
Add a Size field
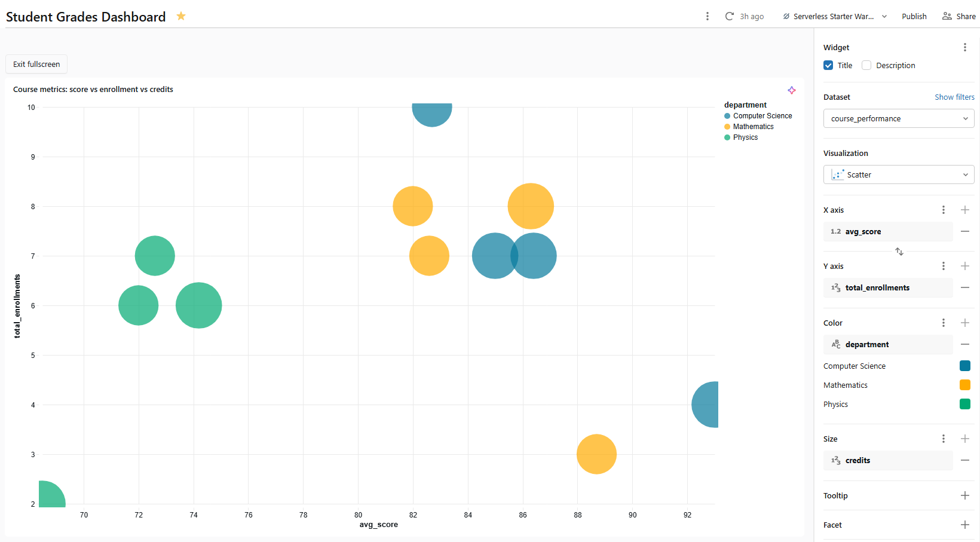(965, 439)
